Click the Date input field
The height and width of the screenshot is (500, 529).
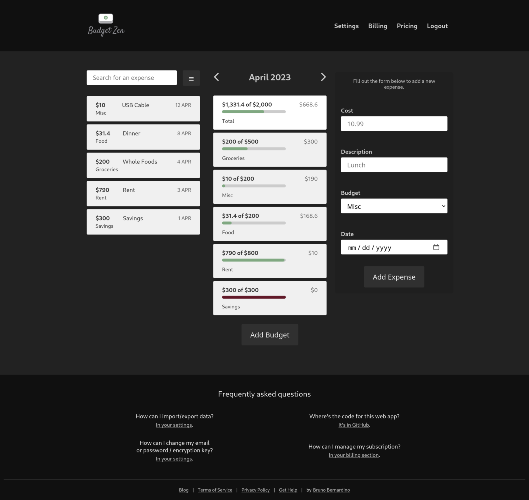pyautogui.click(x=394, y=247)
